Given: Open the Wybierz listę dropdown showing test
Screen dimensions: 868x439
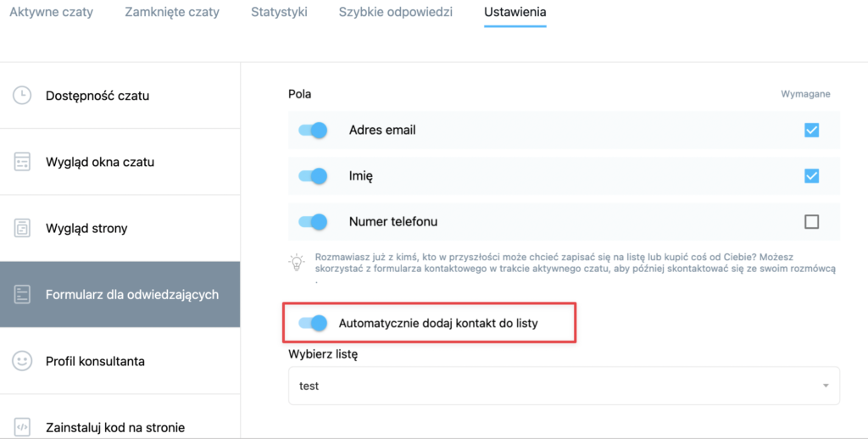Looking at the screenshot, I should (x=564, y=386).
